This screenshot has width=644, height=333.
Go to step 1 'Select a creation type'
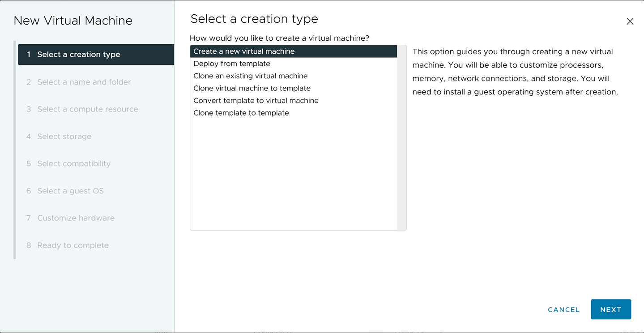78,55
